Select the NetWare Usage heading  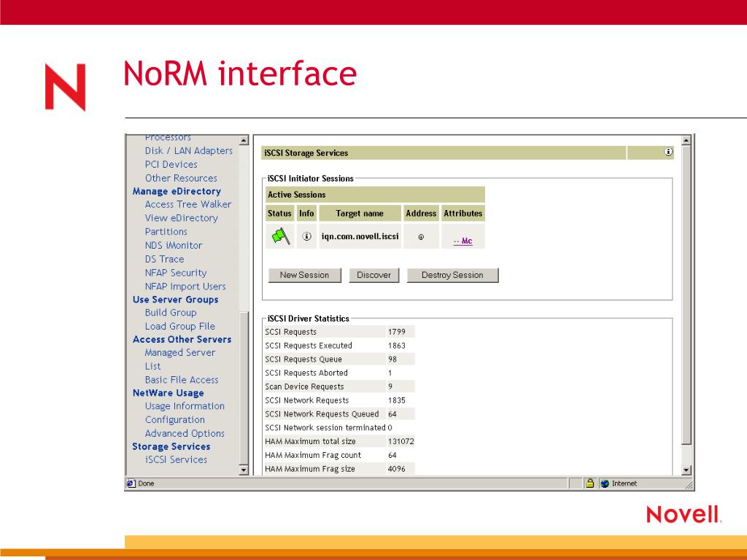169,393
